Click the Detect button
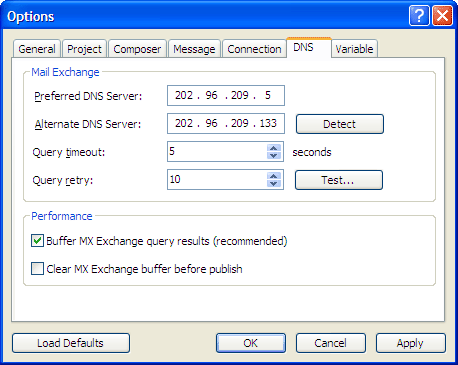This screenshot has height=365, width=458. [x=340, y=124]
